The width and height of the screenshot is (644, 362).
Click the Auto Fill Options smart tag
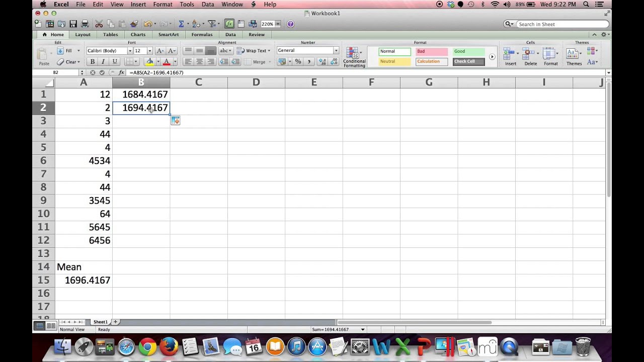pyautogui.click(x=175, y=121)
